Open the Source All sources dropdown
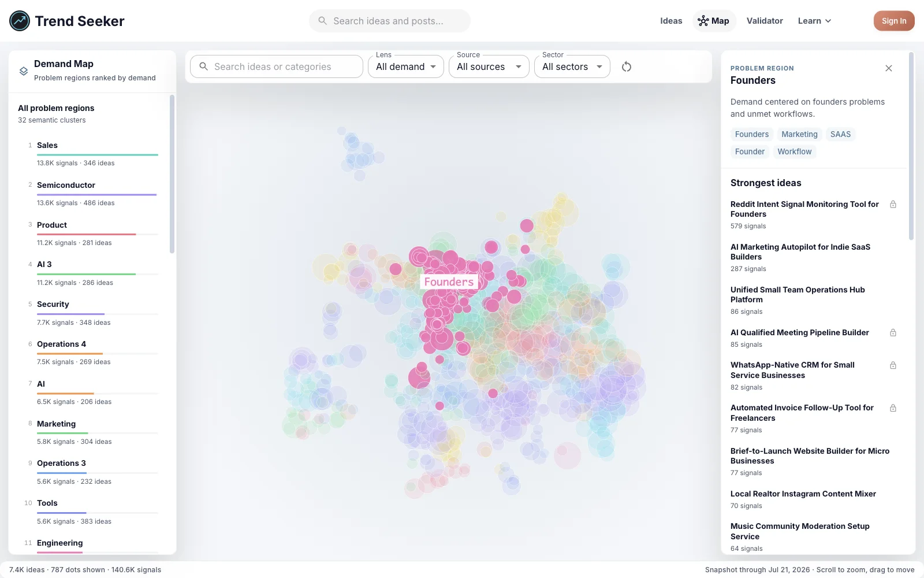Viewport: 924px width, 578px height. point(489,66)
